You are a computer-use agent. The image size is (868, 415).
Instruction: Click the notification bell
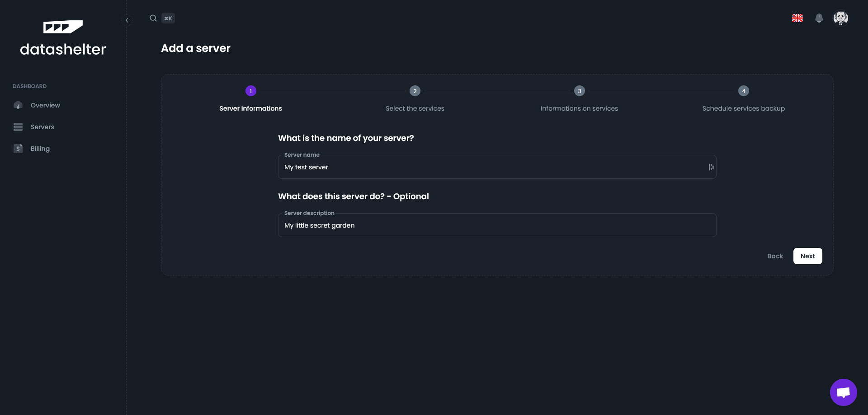(819, 18)
